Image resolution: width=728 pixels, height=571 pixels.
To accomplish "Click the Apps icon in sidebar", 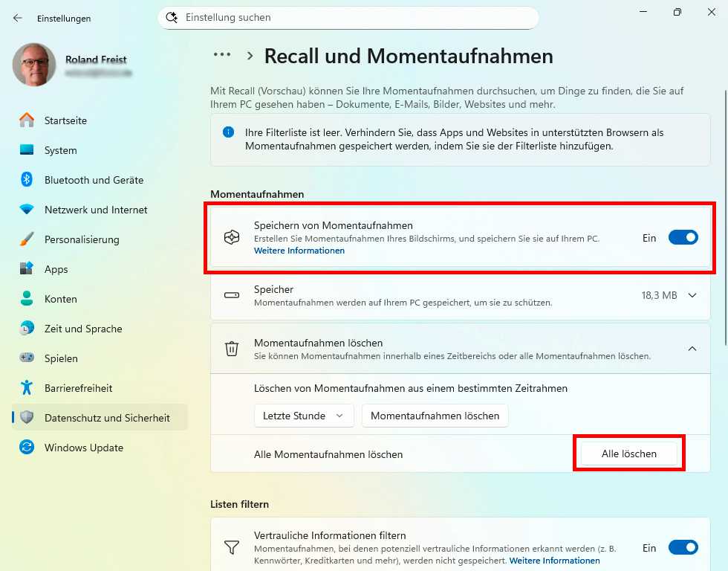I will pyautogui.click(x=27, y=268).
